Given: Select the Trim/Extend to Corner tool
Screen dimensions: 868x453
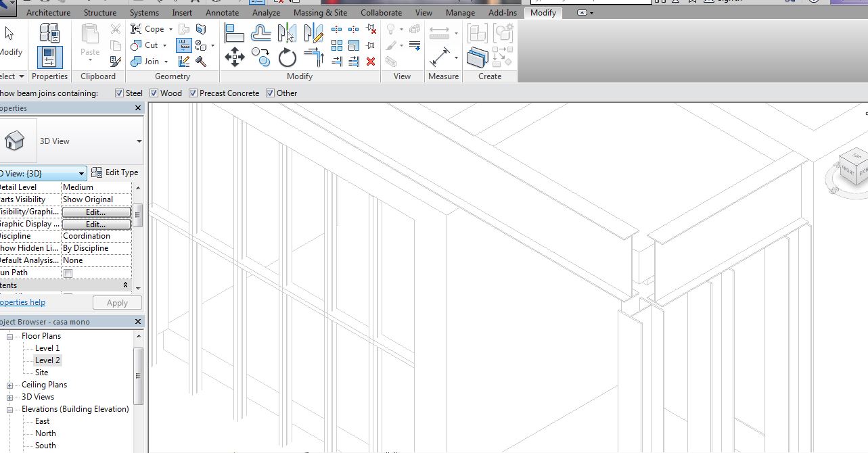Looking at the screenshot, I should [313, 57].
